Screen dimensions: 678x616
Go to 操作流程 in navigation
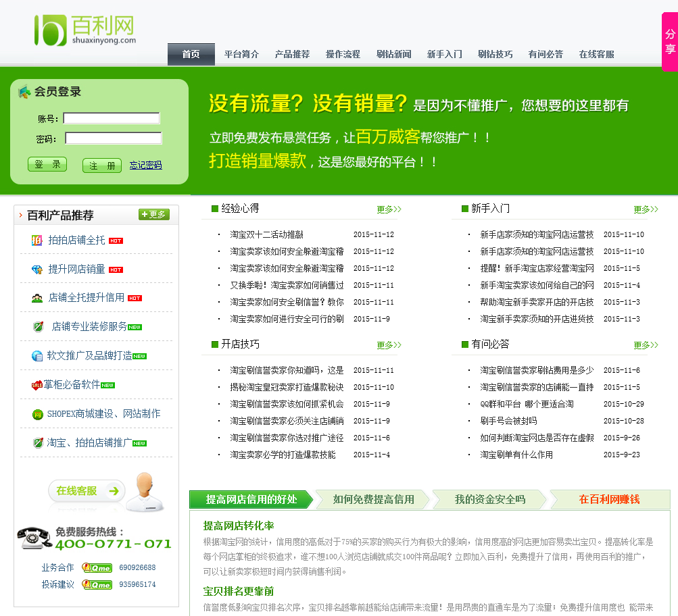[343, 55]
